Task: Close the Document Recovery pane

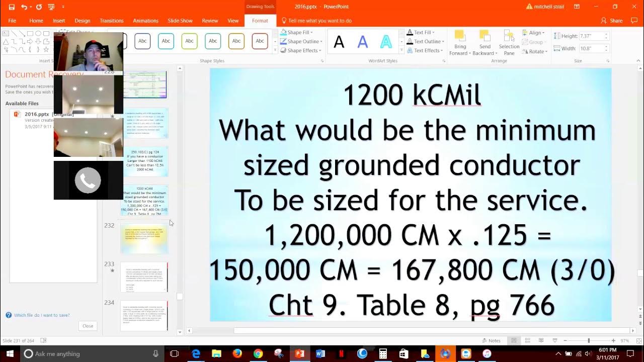Action: pos(88,326)
